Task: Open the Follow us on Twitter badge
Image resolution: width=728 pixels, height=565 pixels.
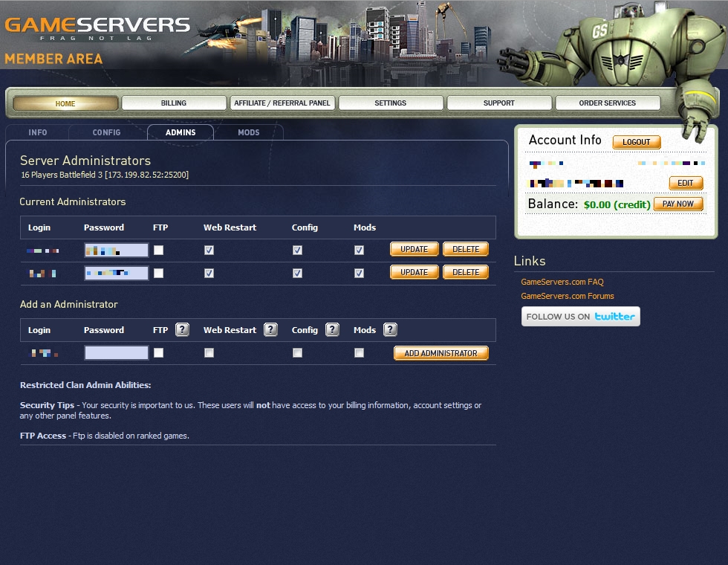Action: [581, 317]
